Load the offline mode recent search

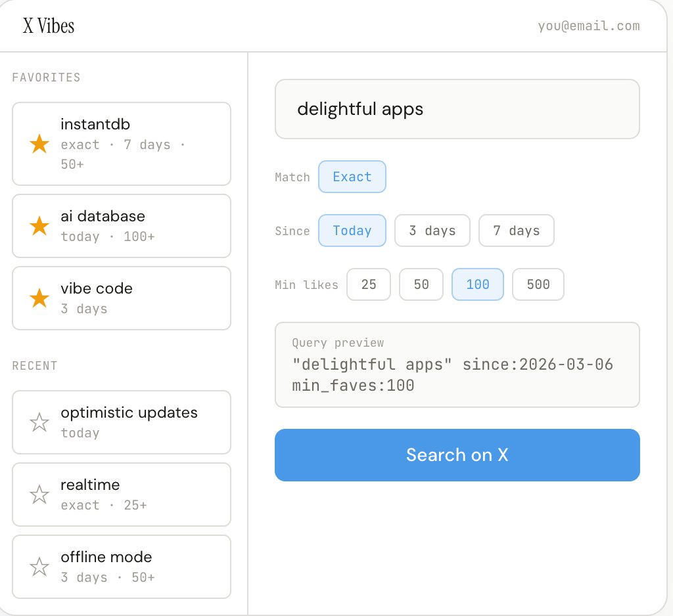click(x=122, y=567)
